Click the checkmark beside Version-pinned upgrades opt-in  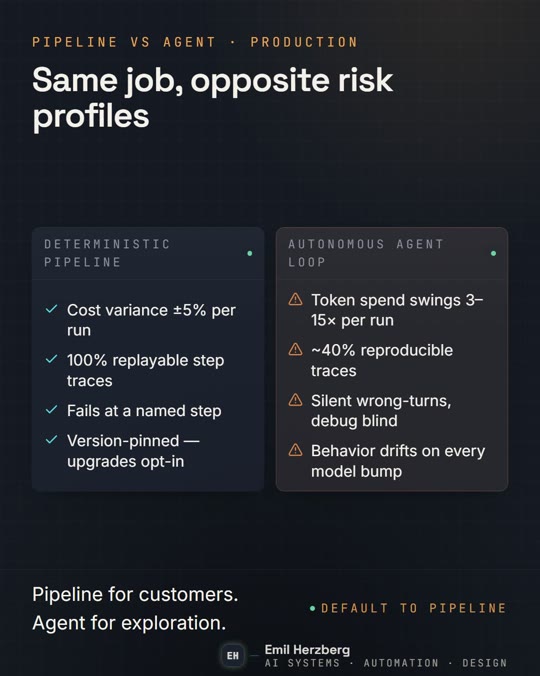point(51,440)
